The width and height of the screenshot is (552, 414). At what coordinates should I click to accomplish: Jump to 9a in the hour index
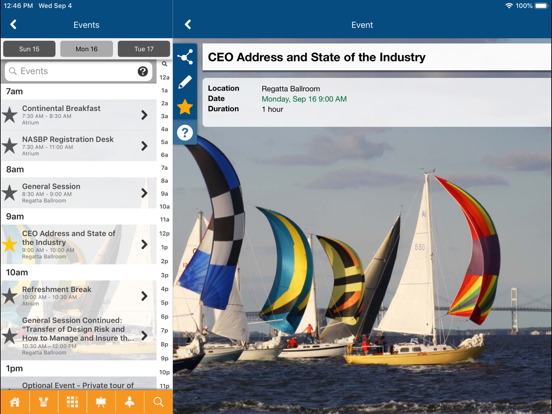(164, 194)
